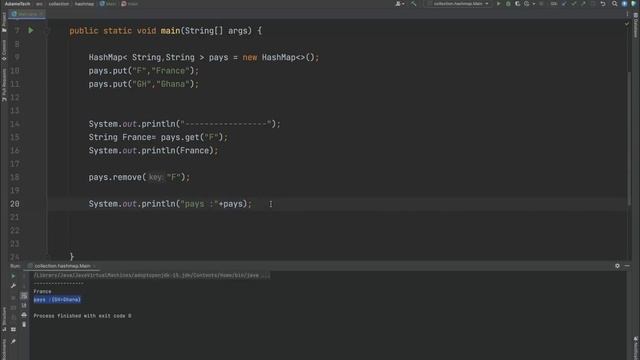Click the scroll to end console icon
This screenshot has height=360, width=640.
pos(24,305)
